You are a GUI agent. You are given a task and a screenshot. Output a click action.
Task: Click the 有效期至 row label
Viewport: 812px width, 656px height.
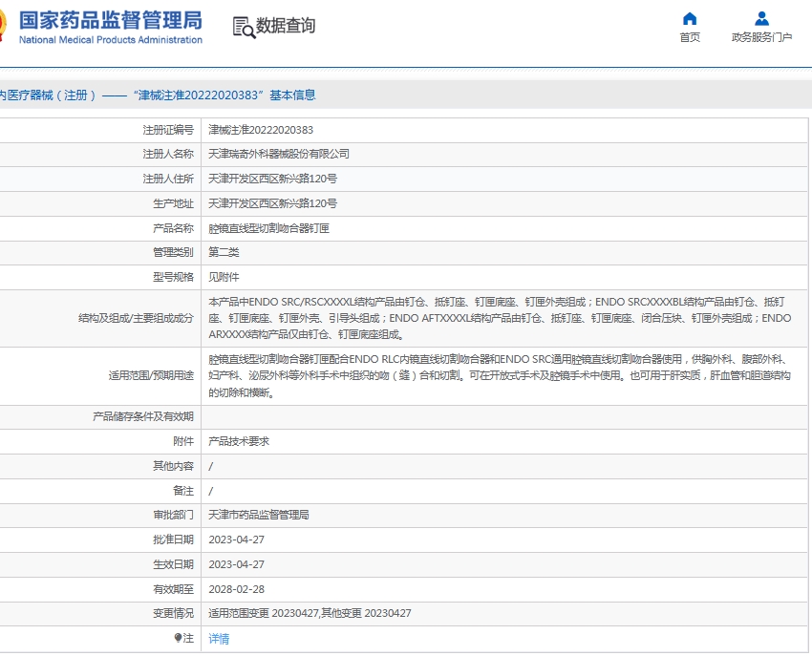(173, 590)
